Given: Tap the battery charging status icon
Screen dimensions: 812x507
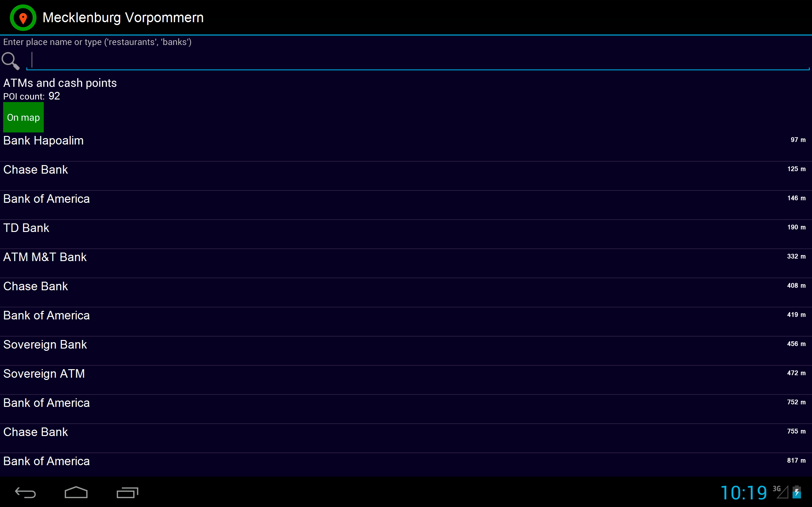Looking at the screenshot, I should 796,492.
